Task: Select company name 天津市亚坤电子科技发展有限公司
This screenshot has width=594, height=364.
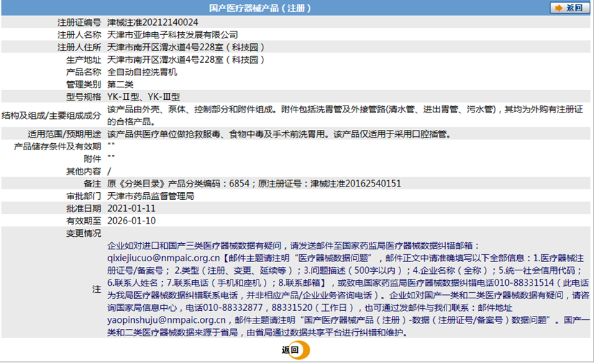Action: [x=173, y=35]
